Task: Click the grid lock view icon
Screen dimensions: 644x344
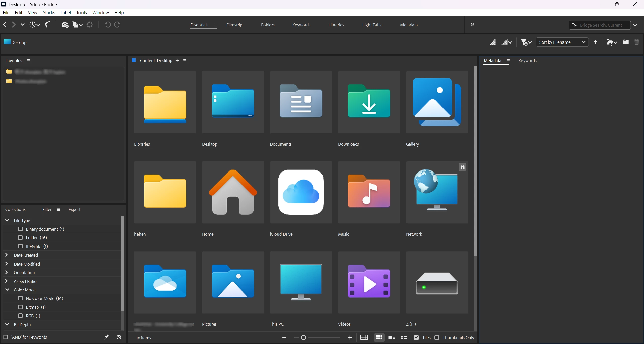Action: coord(364,337)
